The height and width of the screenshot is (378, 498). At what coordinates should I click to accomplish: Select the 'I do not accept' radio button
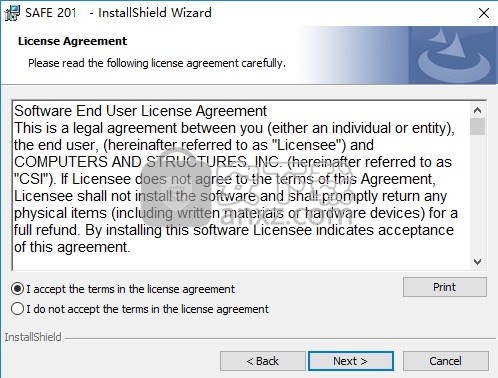click(17, 309)
